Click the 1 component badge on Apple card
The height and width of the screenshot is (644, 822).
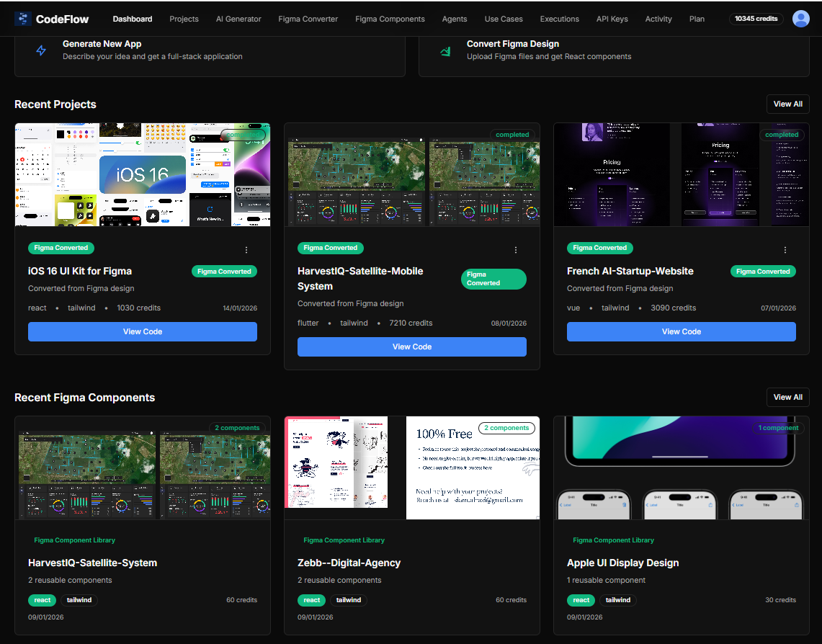(x=778, y=428)
